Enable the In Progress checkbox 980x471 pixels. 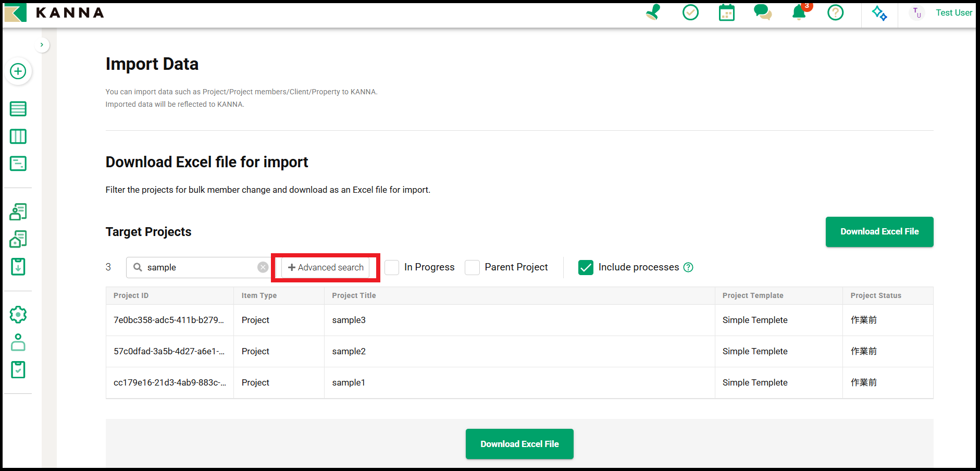pyautogui.click(x=392, y=267)
